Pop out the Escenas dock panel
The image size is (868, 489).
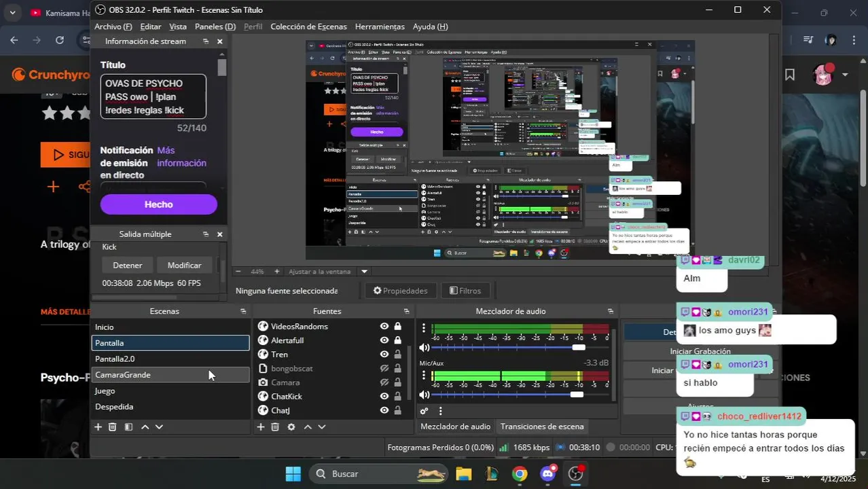pos(243,311)
